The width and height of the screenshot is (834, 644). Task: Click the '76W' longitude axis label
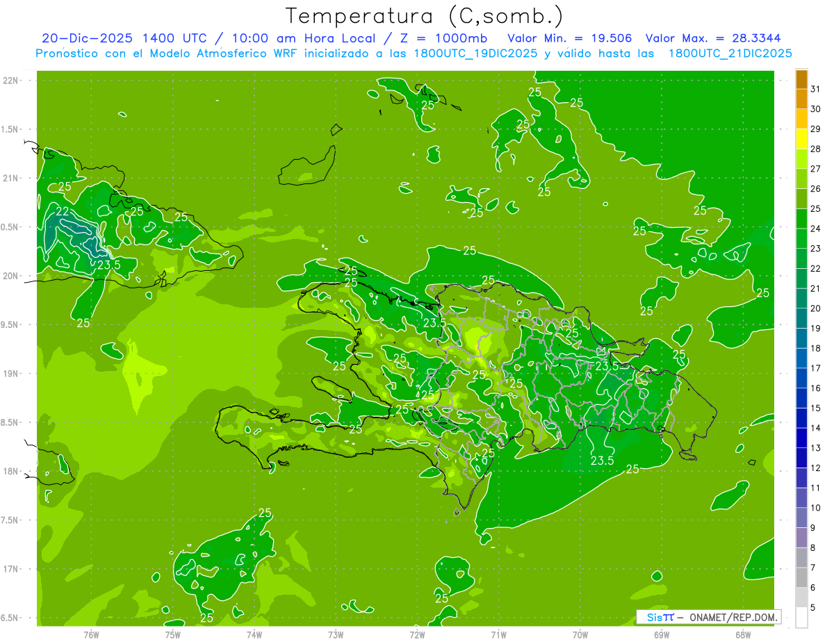[91, 635]
